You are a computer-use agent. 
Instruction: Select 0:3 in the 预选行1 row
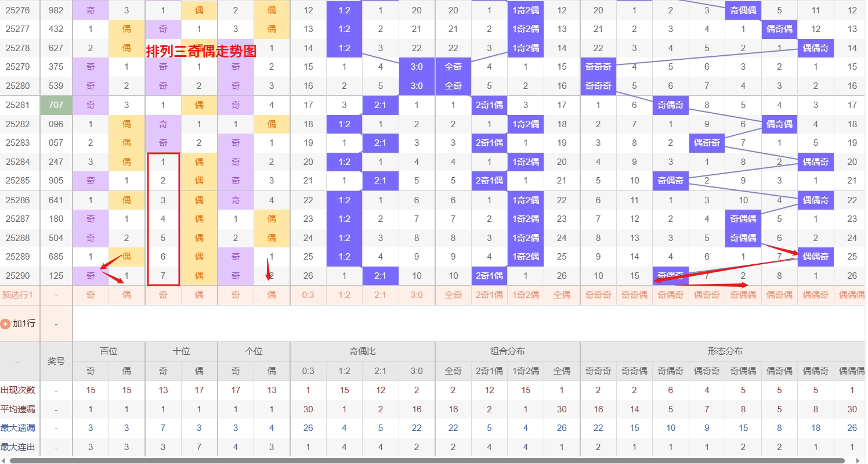(x=308, y=295)
